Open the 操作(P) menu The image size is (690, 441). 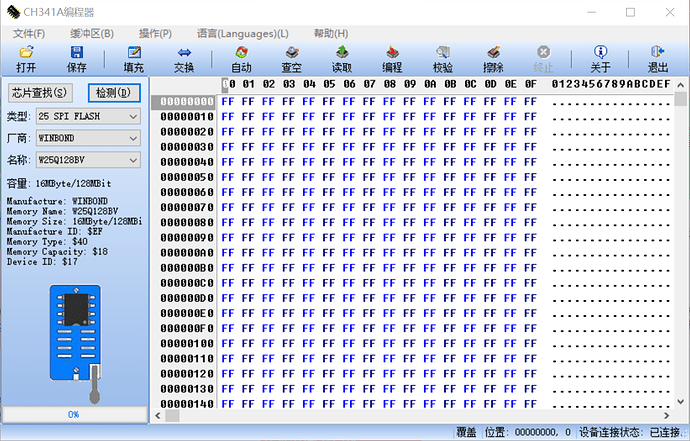coord(155,33)
